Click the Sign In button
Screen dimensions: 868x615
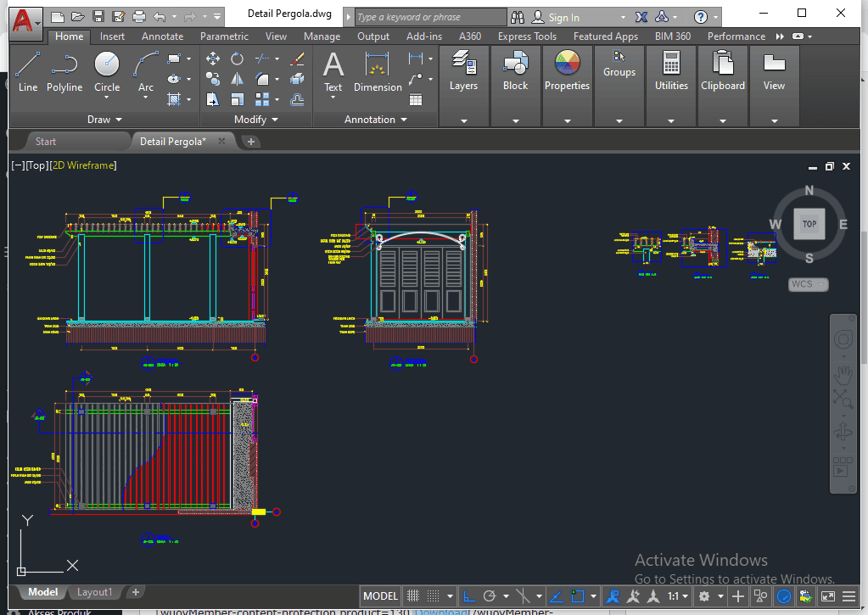[x=563, y=17]
